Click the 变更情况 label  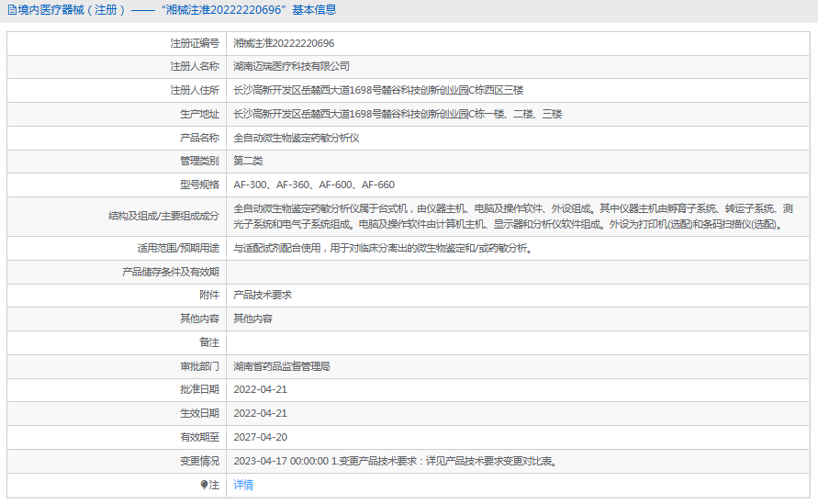tap(200, 461)
